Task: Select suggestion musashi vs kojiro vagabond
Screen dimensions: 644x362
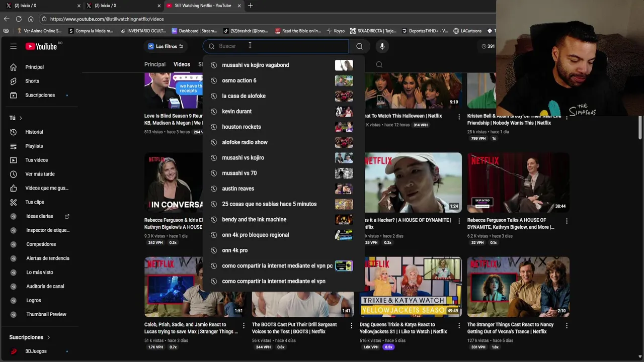Action: click(283, 65)
